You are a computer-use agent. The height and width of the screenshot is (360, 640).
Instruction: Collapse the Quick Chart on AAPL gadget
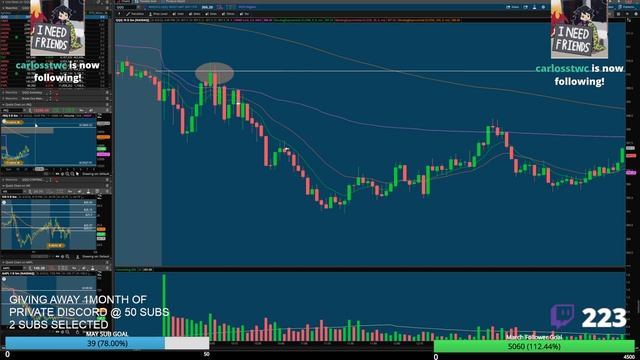coord(3,262)
